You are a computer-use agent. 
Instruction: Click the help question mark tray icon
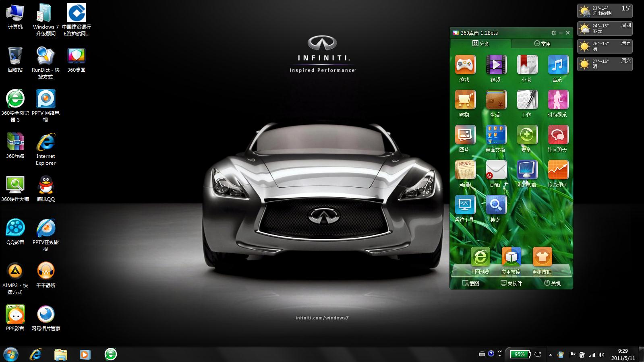pyautogui.click(x=491, y=354)
